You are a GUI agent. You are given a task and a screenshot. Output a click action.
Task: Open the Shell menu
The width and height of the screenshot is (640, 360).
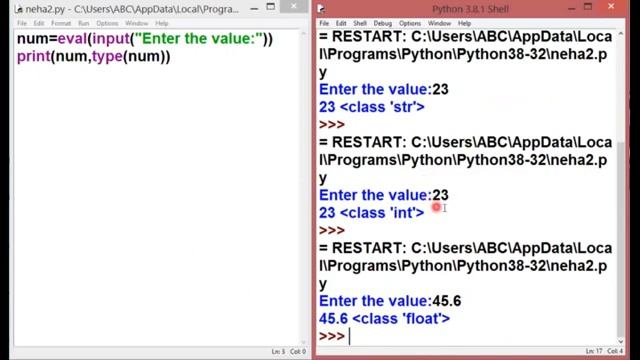point(360,23)
